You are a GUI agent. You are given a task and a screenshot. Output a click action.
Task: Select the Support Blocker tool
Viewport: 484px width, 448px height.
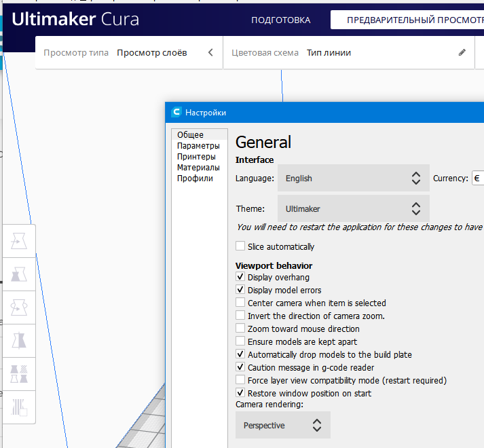click(19, 407)
